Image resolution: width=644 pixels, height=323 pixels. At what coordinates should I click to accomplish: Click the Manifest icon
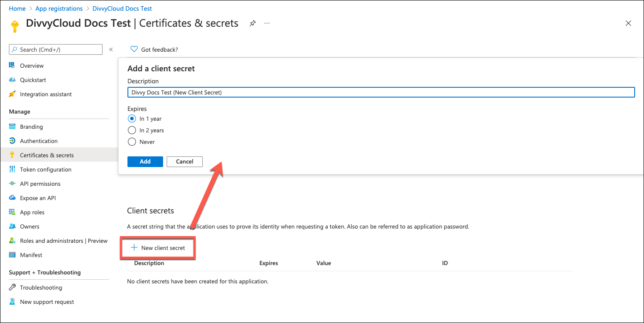pyautogui.click(x=12, y=255)
